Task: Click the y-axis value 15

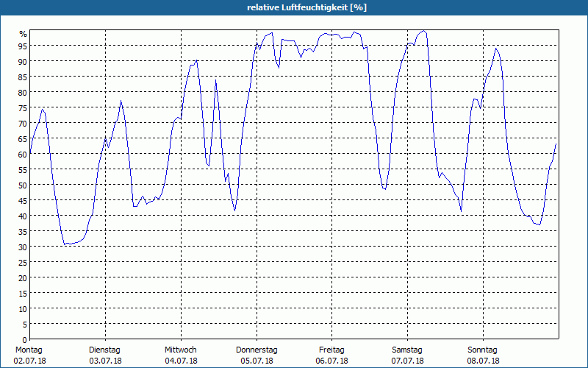Action: [23, 294]
